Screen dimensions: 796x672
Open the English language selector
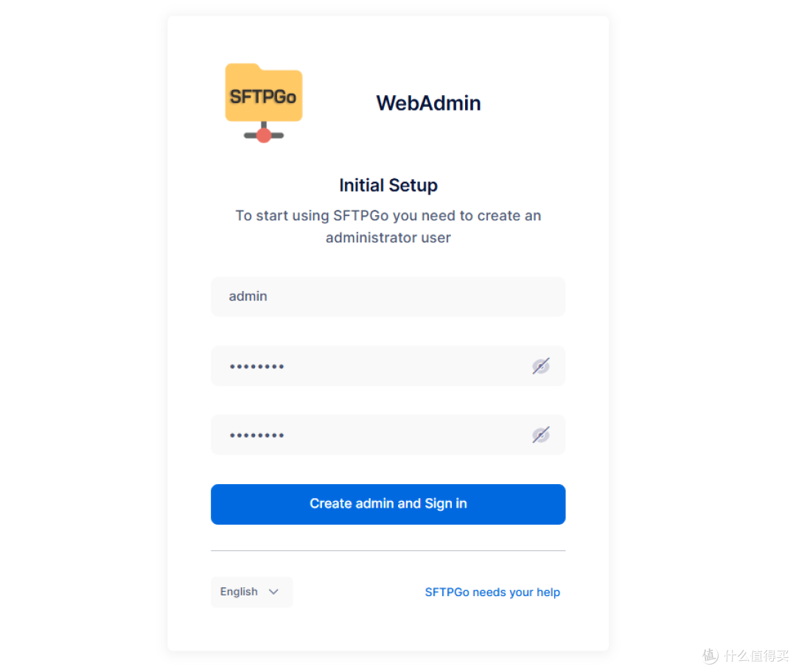(x=252, y=592)
